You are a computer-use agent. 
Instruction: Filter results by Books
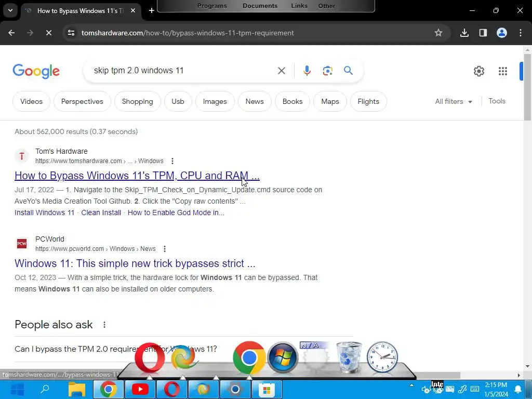(x=292, y=101)
